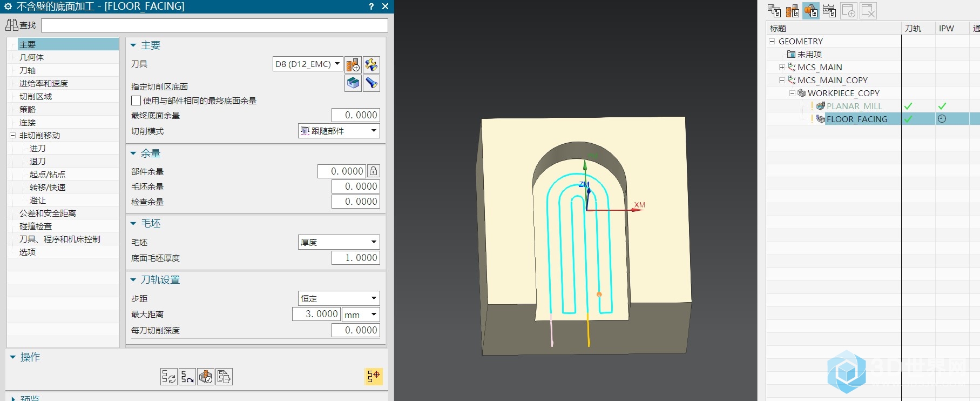
Task: Collapse the GEOMETRY node in navigator
Action: (x=772, y=41)
